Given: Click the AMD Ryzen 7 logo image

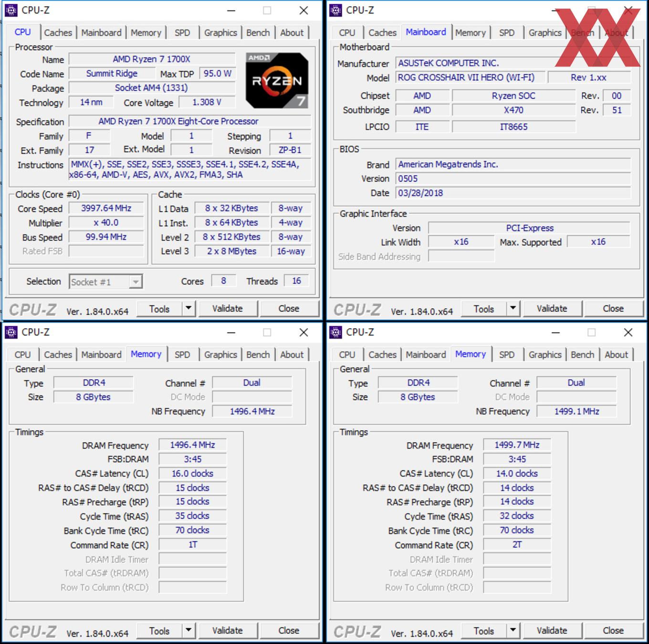Looking at the screenshot, I should pos(277,80).
